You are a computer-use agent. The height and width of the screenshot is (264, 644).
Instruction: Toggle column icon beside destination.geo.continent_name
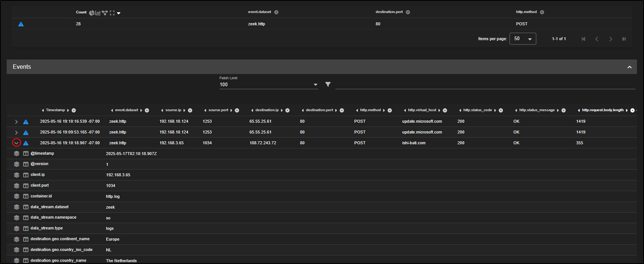(x=26, y=239)
